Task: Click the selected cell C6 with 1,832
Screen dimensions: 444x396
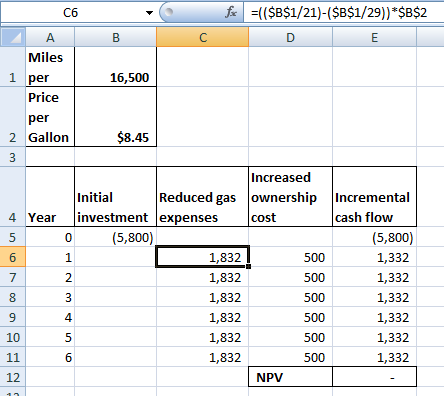Action: [x=203, y=257]
